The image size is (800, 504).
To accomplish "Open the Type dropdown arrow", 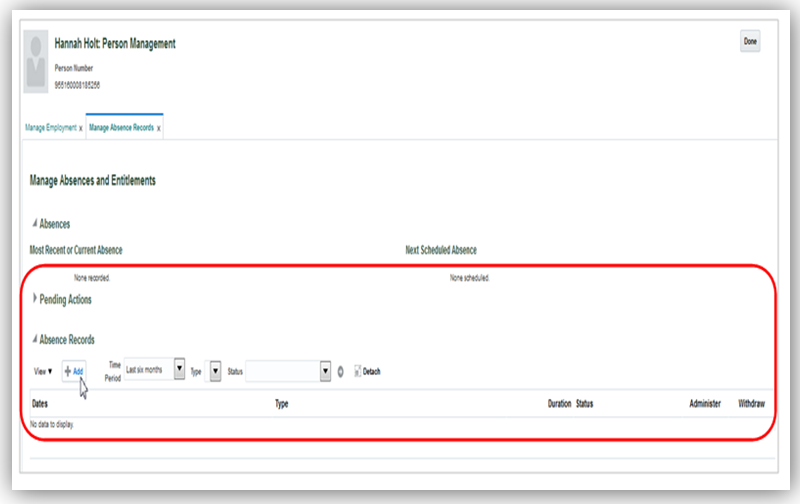I will pos(215,371).
